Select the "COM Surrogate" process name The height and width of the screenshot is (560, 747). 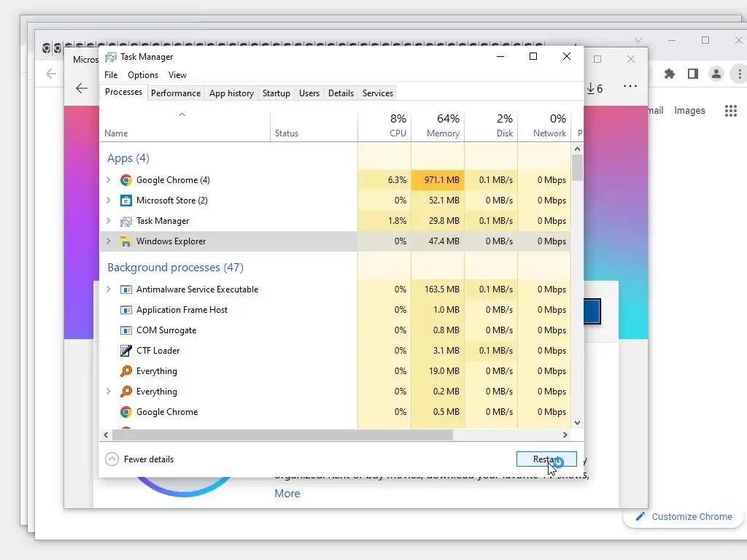(x=166, y=330)
